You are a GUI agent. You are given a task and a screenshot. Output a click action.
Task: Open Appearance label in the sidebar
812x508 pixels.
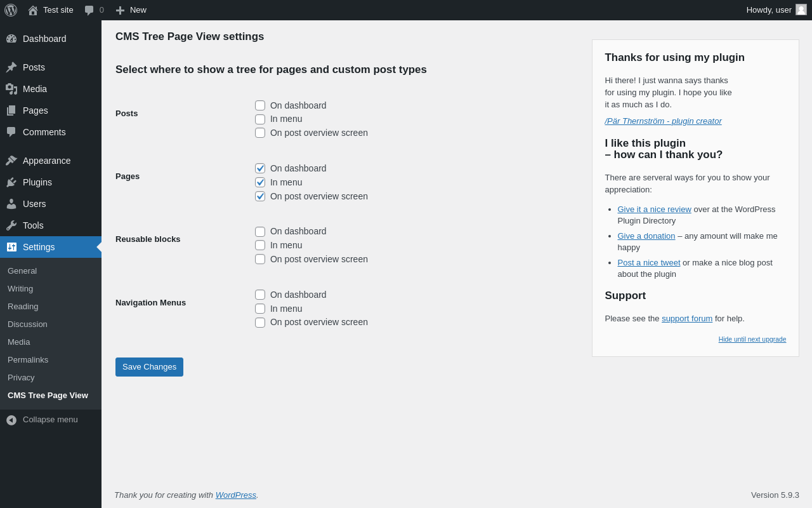tap(47, 161)
